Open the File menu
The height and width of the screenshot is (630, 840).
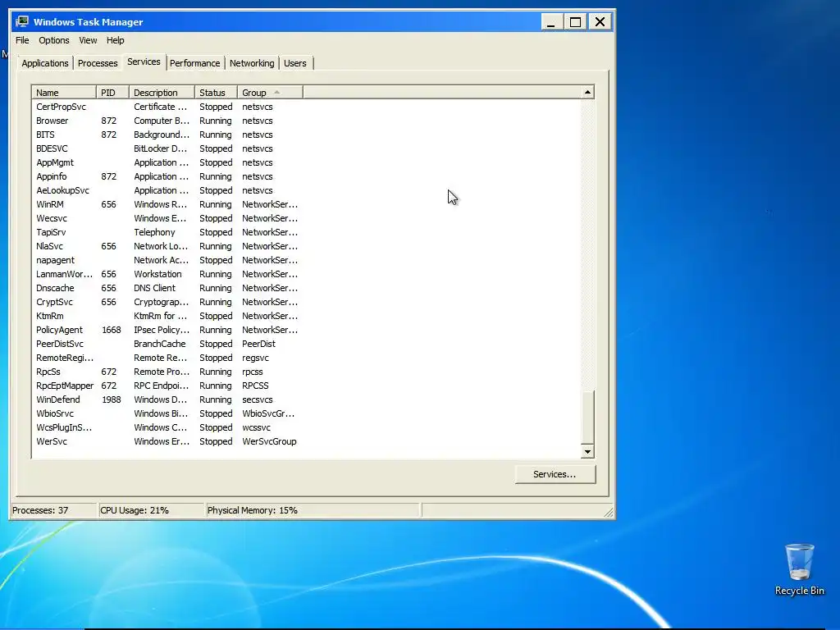pos(22,40)
